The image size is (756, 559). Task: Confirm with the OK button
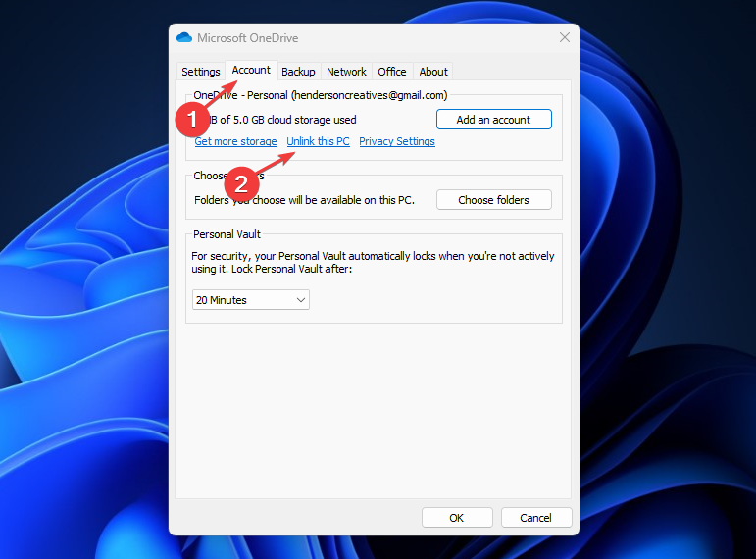pyautogui.click(x=457, y=518)
